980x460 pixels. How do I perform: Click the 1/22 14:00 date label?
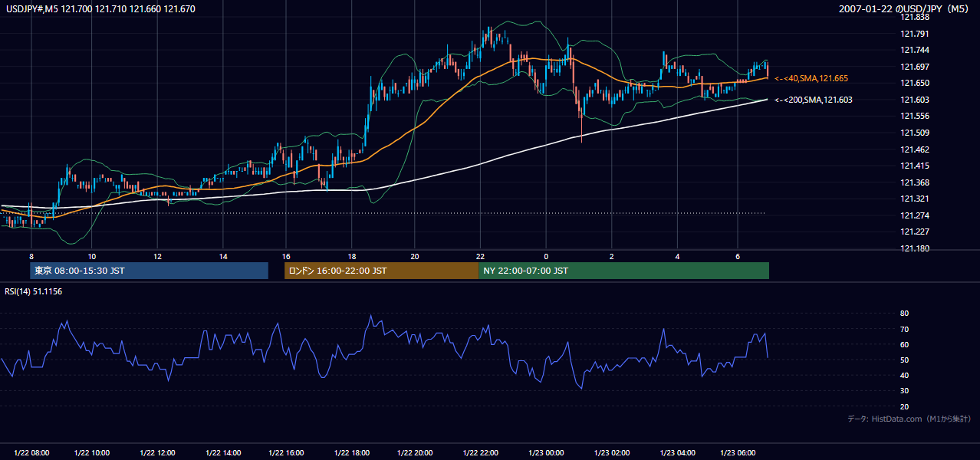(222, 452)
